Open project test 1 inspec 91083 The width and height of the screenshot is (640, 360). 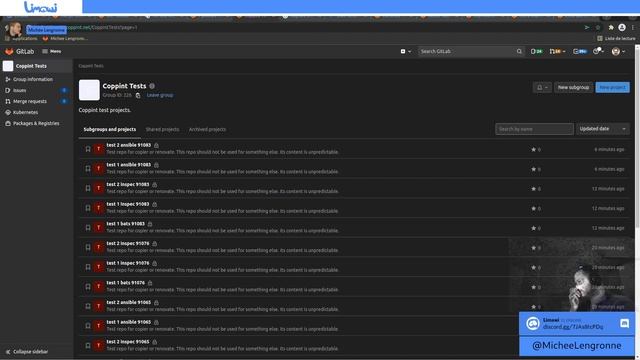[128, 204]
